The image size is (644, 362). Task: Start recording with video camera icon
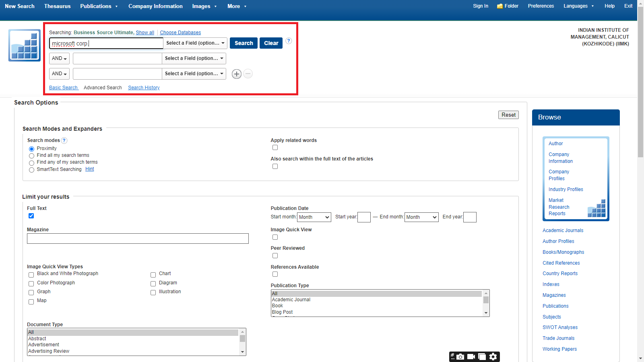click(x=471, y=357)
